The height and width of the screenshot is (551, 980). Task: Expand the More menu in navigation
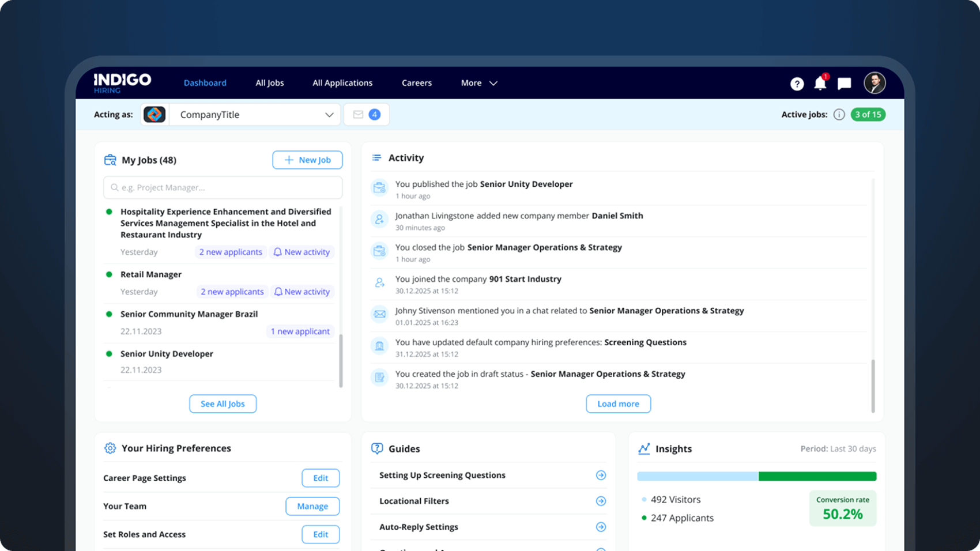(x=478, y=83)
